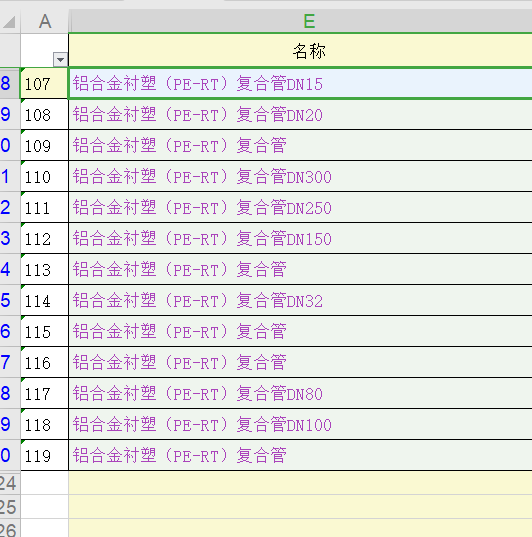Select the name cell in row numbered 116
This screenshot has width=532, height=537.
click(x=300, y=362)
